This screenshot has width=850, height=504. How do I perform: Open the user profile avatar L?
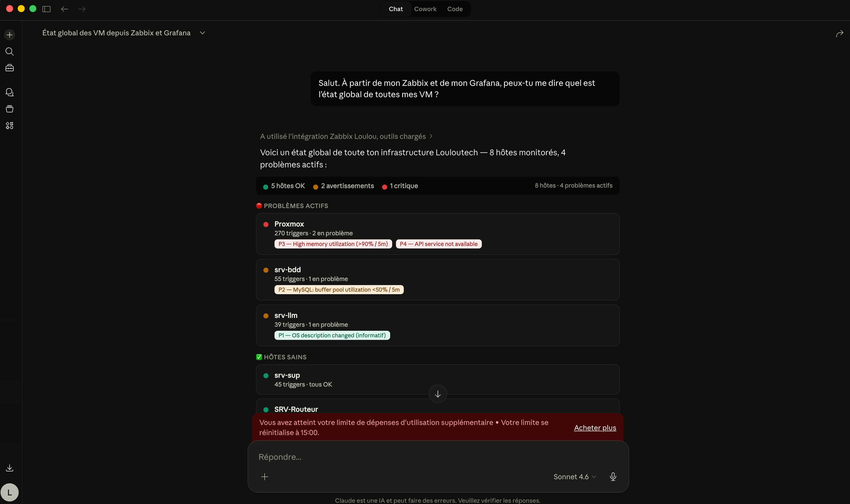10,492
